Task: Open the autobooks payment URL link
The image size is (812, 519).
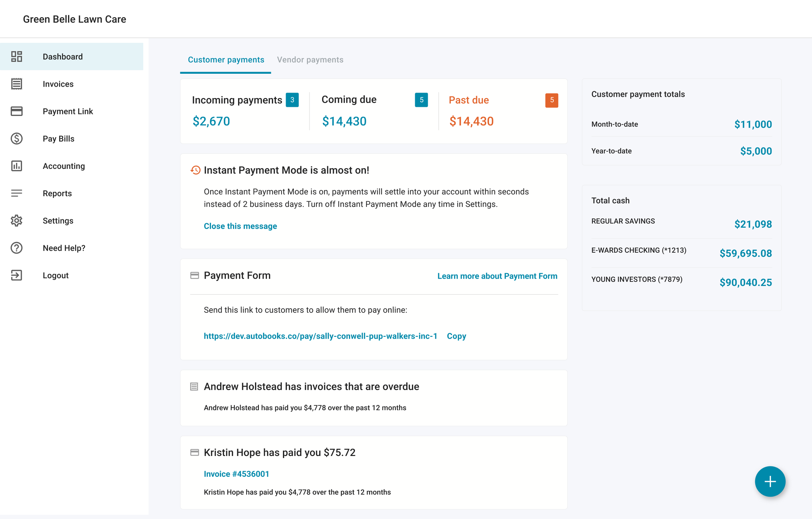Action: click(x=320, y=336)
